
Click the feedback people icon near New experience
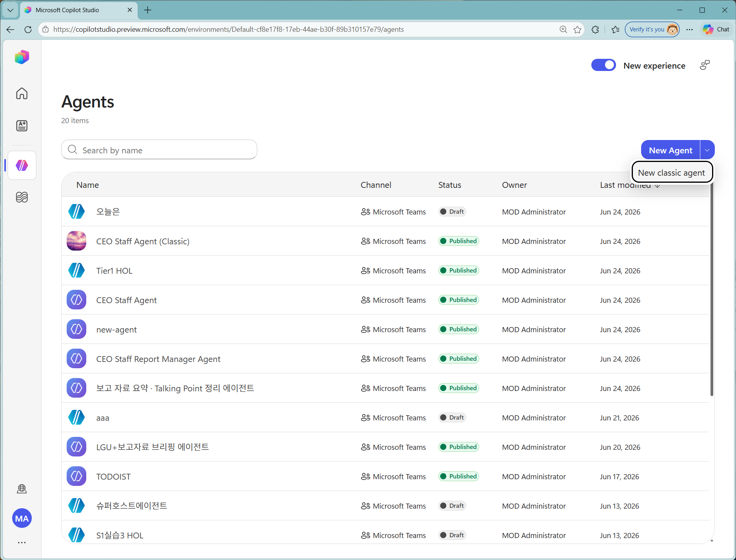pyautogui.click(x=705, y=65)
